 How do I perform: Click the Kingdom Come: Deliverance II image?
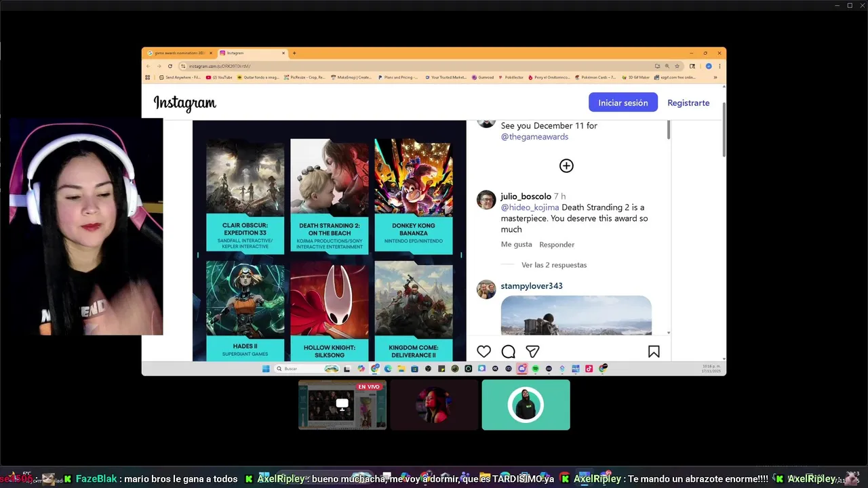tap(413, 300)
